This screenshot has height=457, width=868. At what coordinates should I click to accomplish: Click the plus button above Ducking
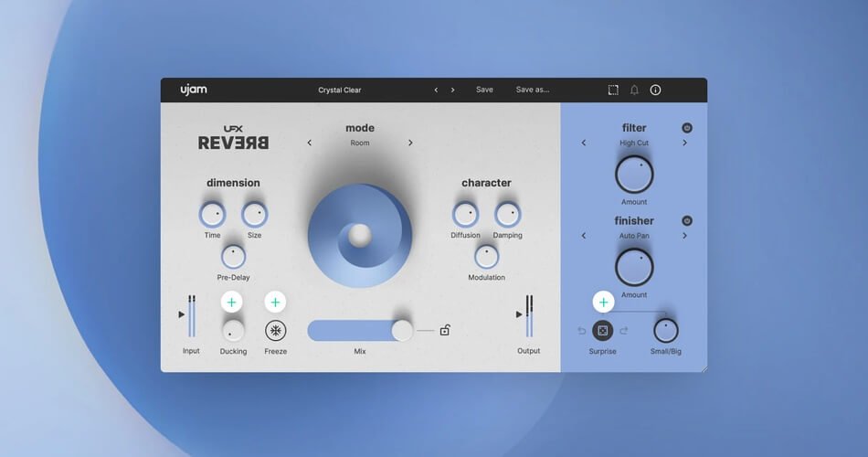coord(231,302)
